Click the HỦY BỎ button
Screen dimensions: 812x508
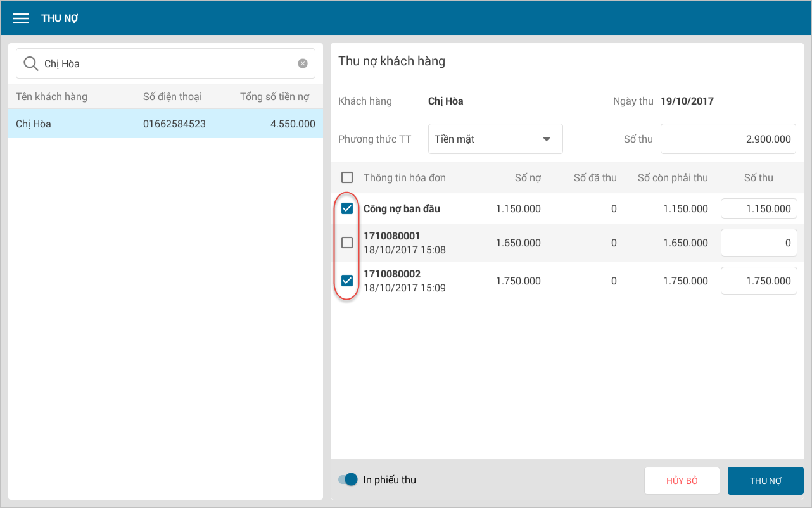click(x=682, y=481)
